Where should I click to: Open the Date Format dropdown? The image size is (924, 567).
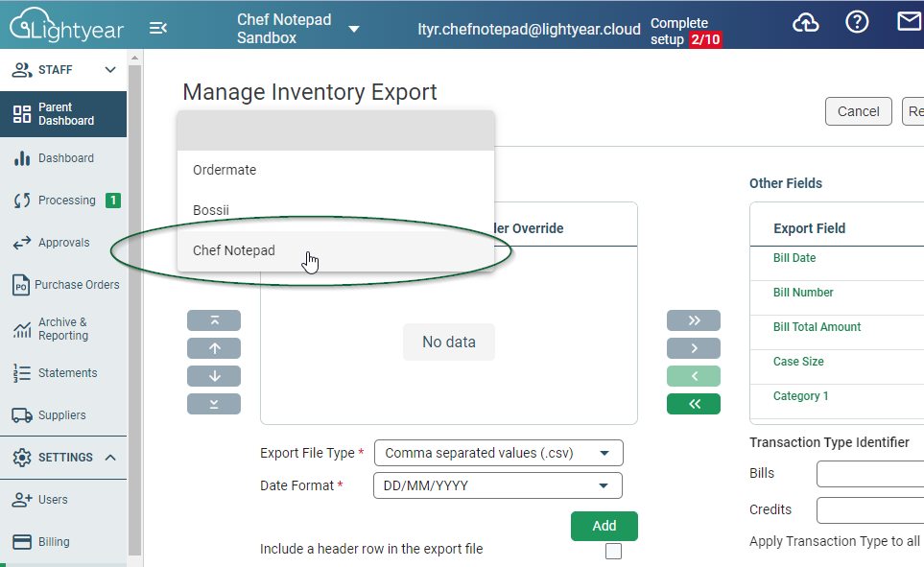pos(498,485)
